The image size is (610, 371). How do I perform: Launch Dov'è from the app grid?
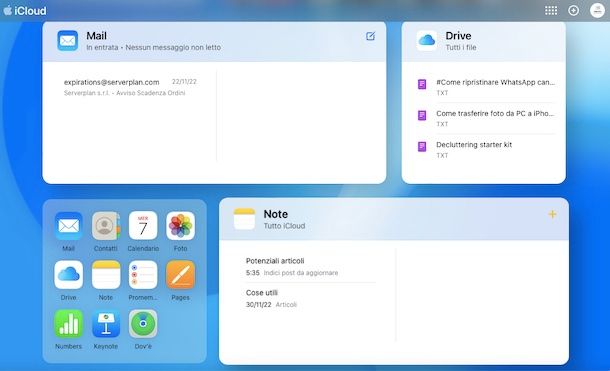(143, 324)
